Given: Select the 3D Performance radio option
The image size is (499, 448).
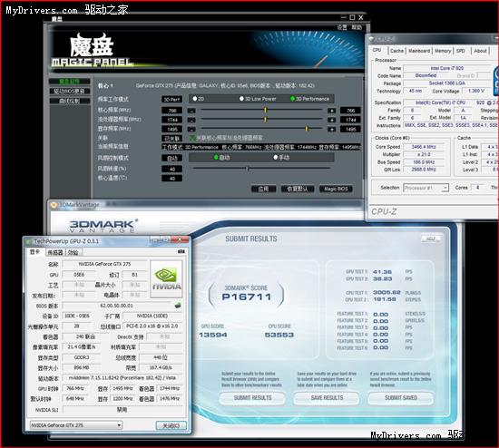Looking at the screenshot, I should click(x=292, y=99).
